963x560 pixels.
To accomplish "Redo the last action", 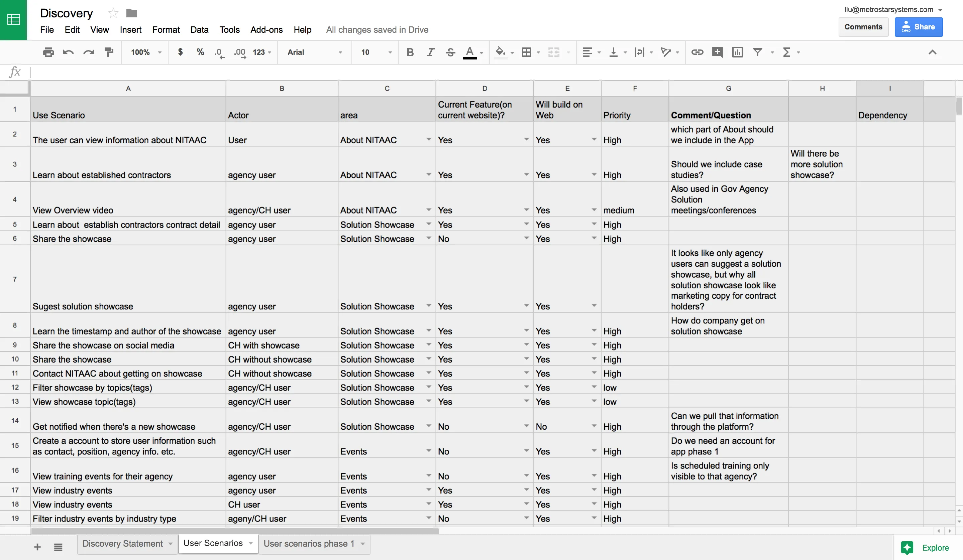I will click(89, 52).
